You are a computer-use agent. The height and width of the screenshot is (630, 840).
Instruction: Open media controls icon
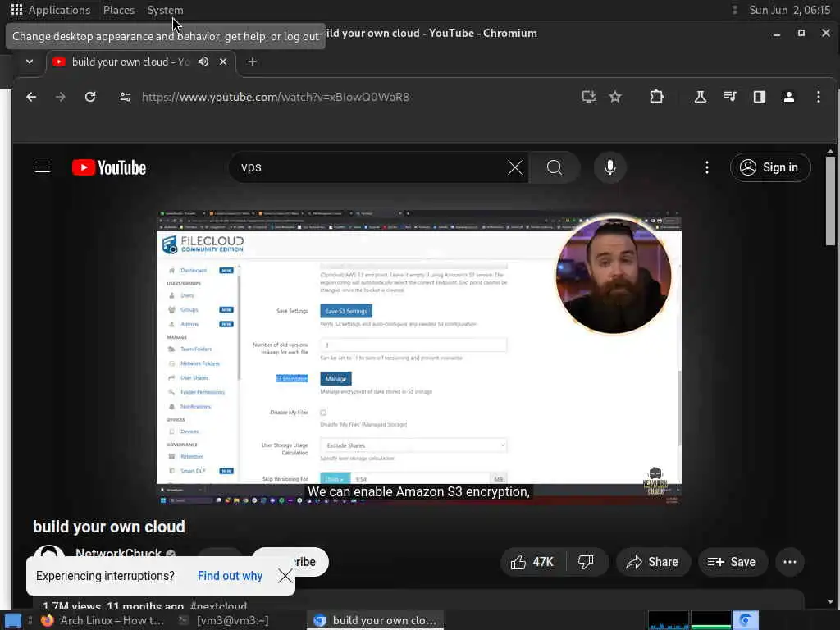pyautogui.click(x=729, y=97)
